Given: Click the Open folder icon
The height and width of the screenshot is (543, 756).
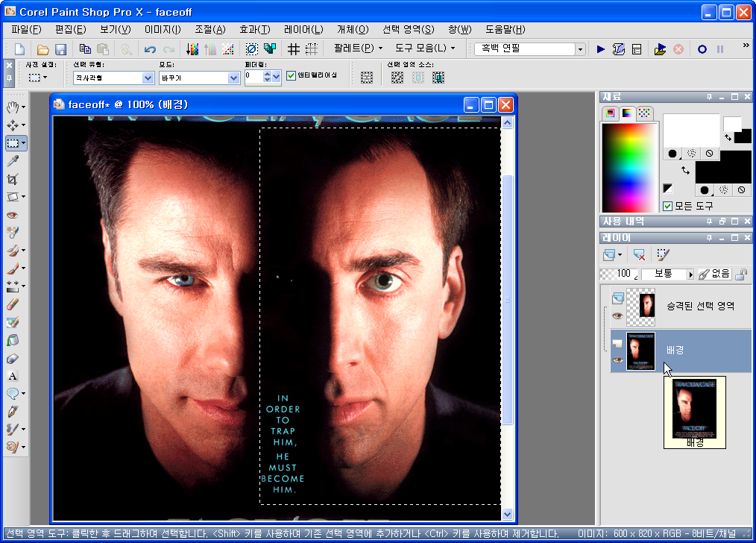Looking at the screenshot, I should tap(43, 48).
